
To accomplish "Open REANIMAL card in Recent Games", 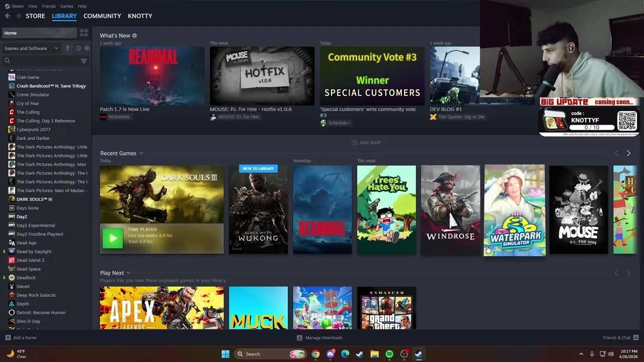I will click(323, 210).
